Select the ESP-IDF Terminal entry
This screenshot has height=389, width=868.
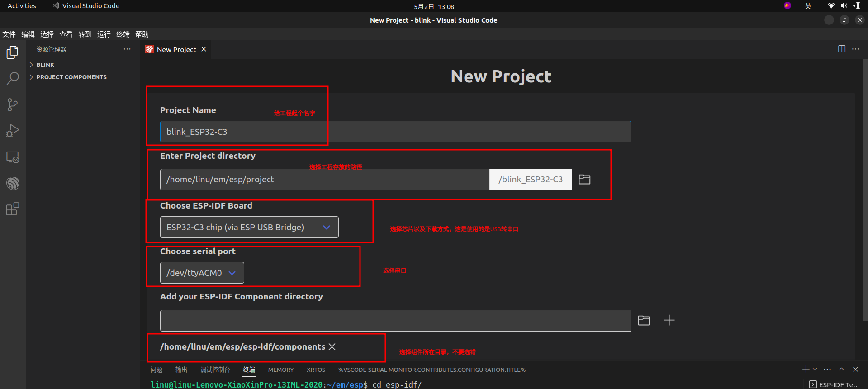(835, 384)
